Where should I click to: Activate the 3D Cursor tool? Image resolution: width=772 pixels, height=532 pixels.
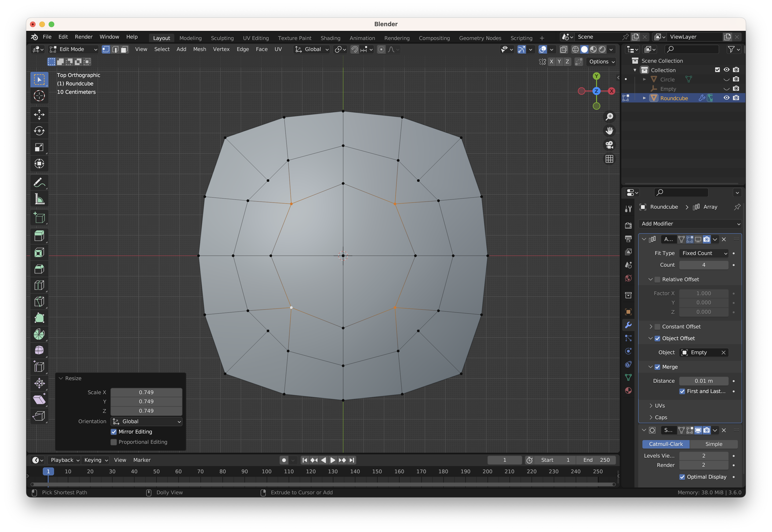39,96
